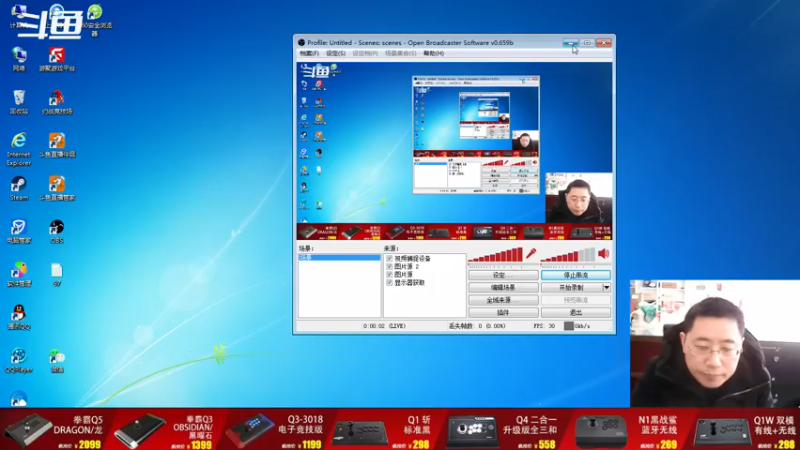Click the FPS: 30 status text
The width and height of the screenshot is (800, 450).
click(x=544, y=326)
